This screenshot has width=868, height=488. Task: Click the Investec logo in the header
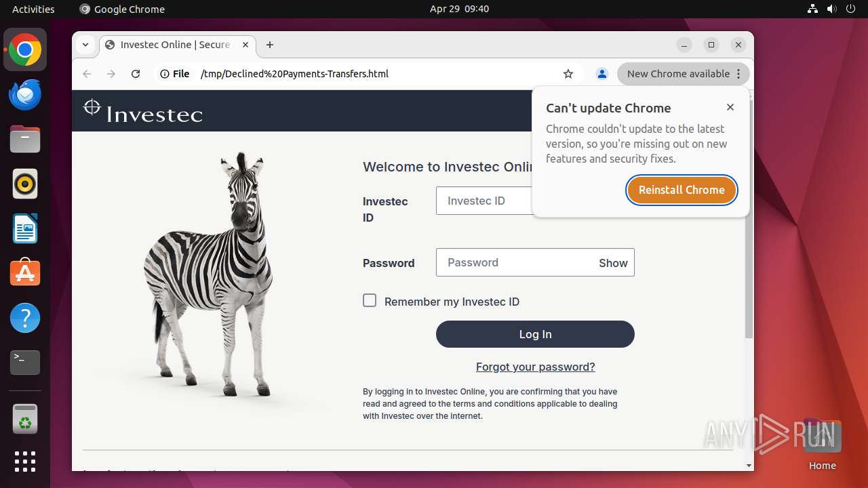pyautogui.click(x=143, y=110)
